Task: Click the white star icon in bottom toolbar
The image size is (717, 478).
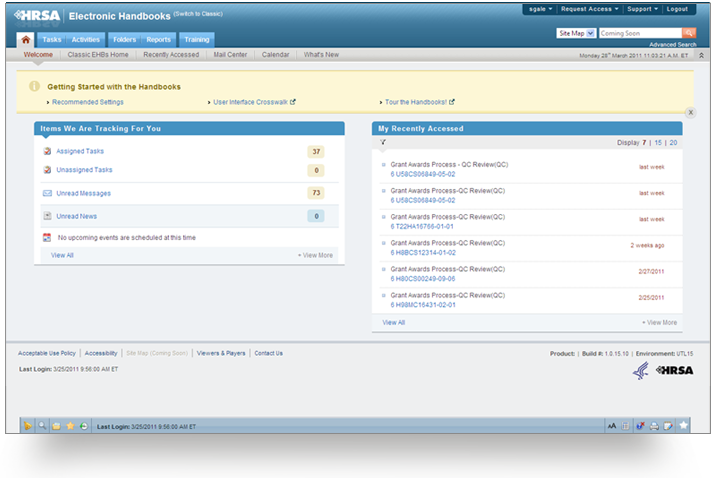Action: 684,425
